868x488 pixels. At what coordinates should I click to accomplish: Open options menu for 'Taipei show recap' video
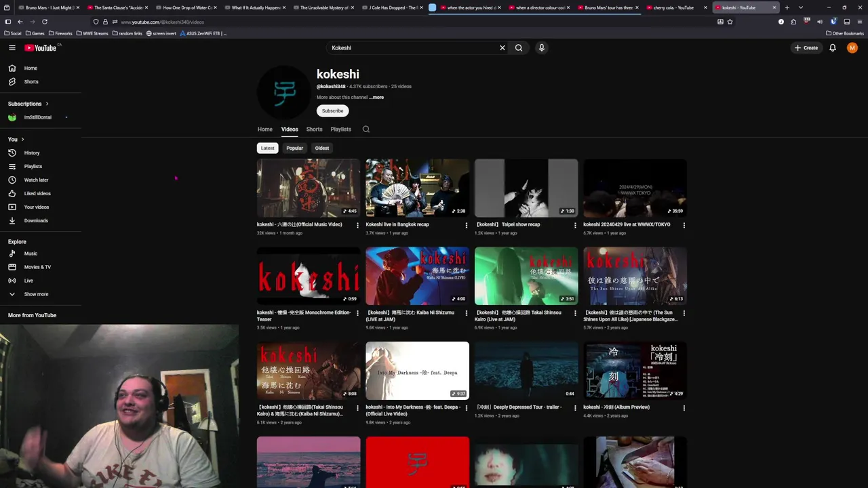click(575, 225)
